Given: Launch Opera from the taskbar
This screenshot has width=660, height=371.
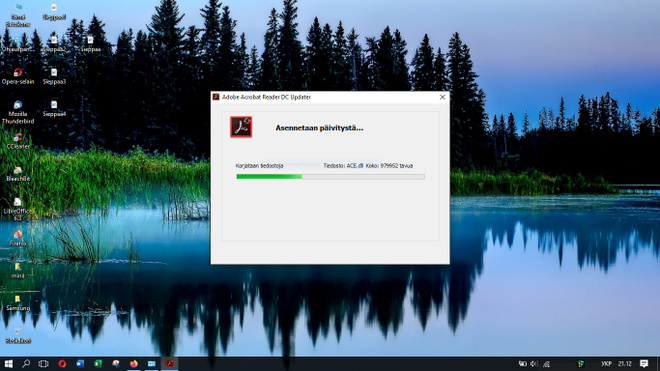Looking at the screenshot, I should pyautogui.click(x=62, y=363).
